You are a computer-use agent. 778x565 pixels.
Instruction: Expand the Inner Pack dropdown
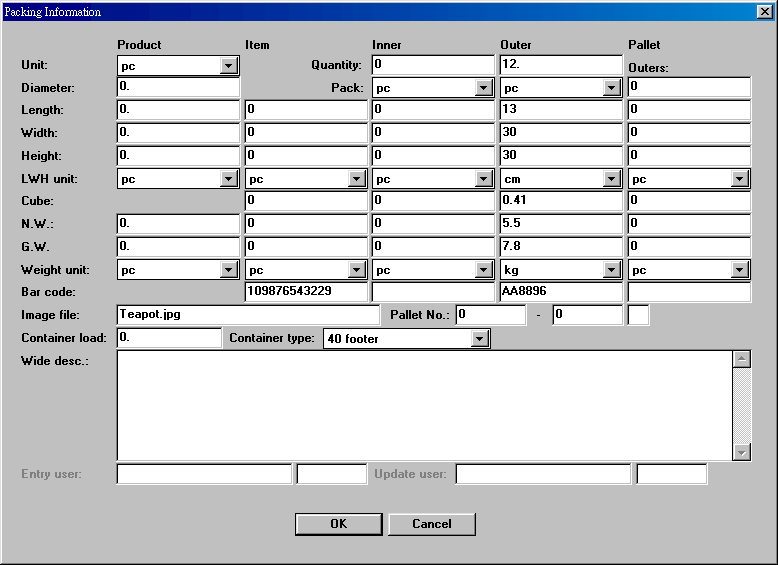(x=485, y=89)
